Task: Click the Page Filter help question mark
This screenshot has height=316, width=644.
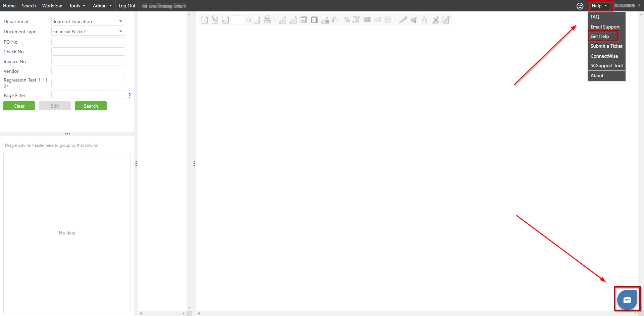Action: click(x=129, y=95)
